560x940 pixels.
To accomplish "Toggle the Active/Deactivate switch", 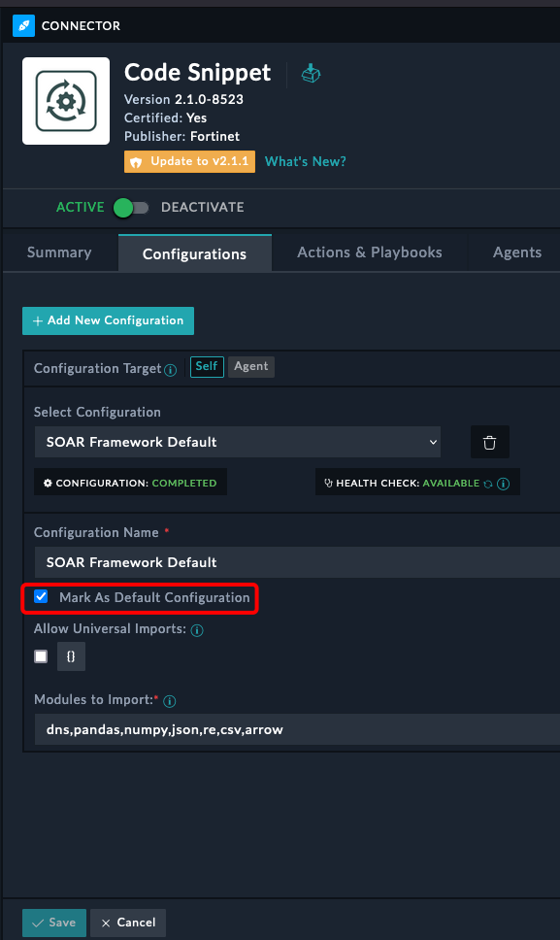I will pyautogui.click(x=131, y=208).
